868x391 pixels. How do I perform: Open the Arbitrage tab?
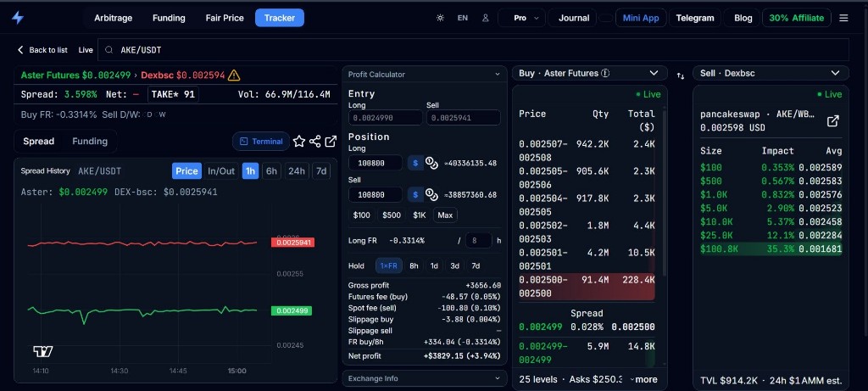[113, 18]
